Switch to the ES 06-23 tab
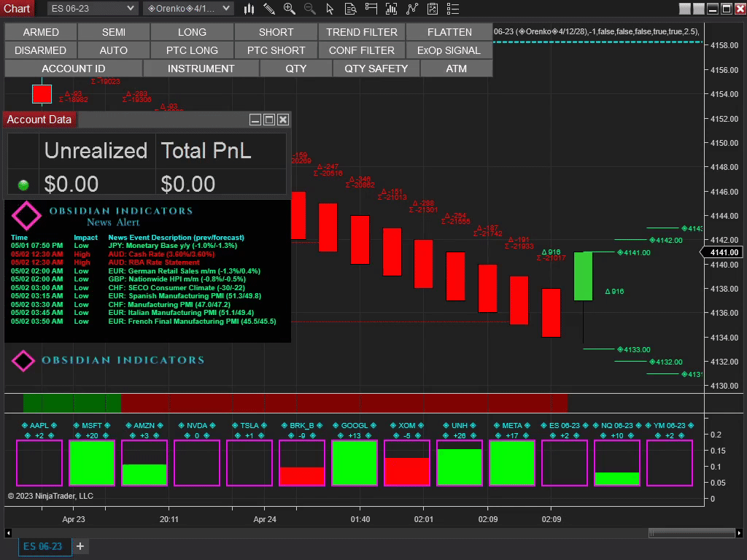The image size is (747, 560). 44,545
